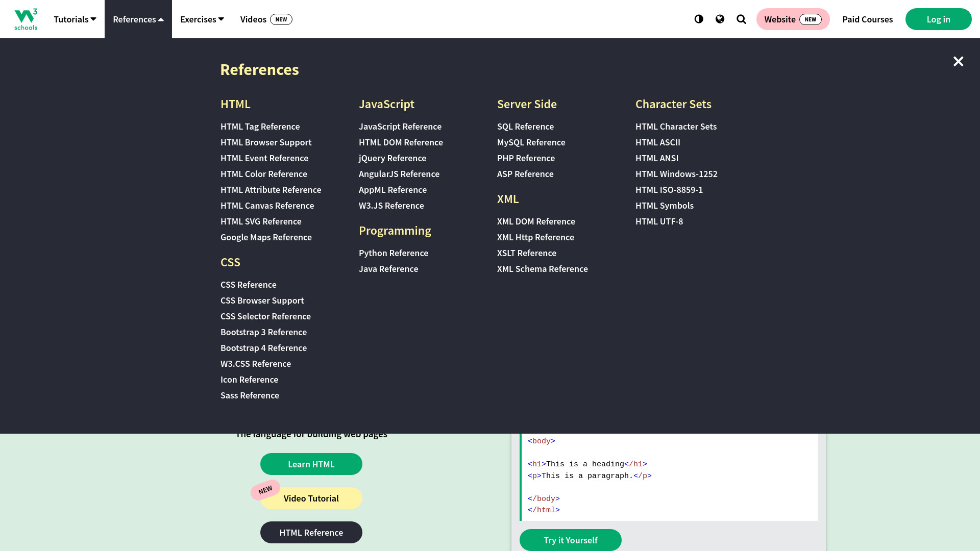Open HTML Windows-1252 link
Image resolution: width=980 pixels, height=551 pixels.
[x=676, y=174]
